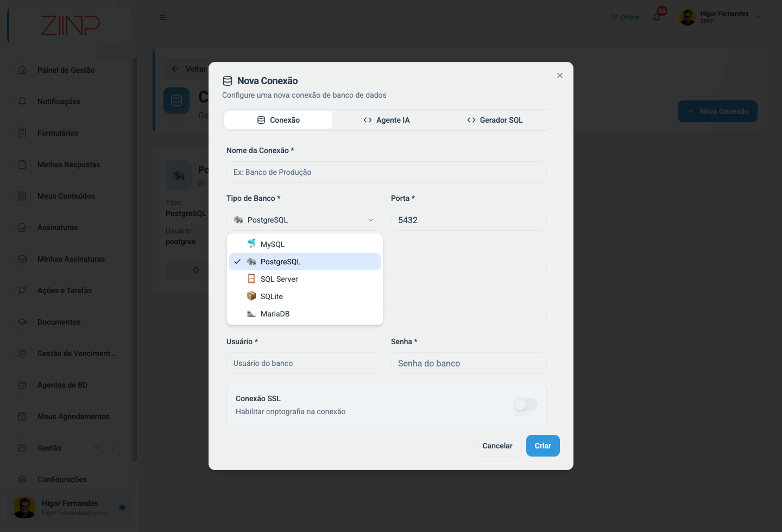Open the notifications bell icon
The width and height of the screenshot is (782, 532).
[x=657, y=17]
